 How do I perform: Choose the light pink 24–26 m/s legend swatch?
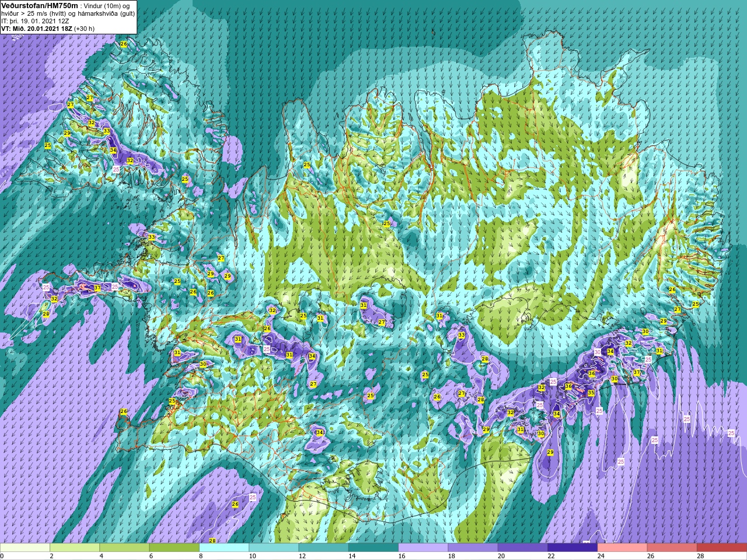(623, 548)
